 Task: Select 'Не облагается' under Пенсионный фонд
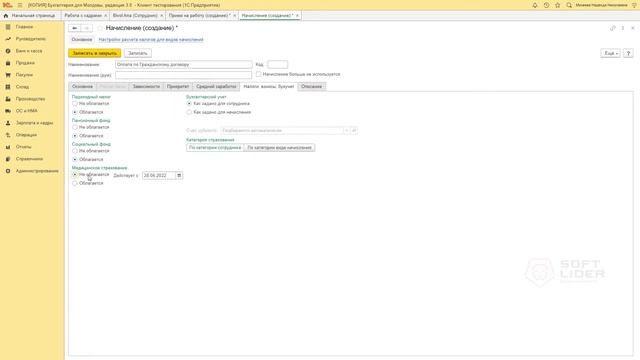click(75, 127)
